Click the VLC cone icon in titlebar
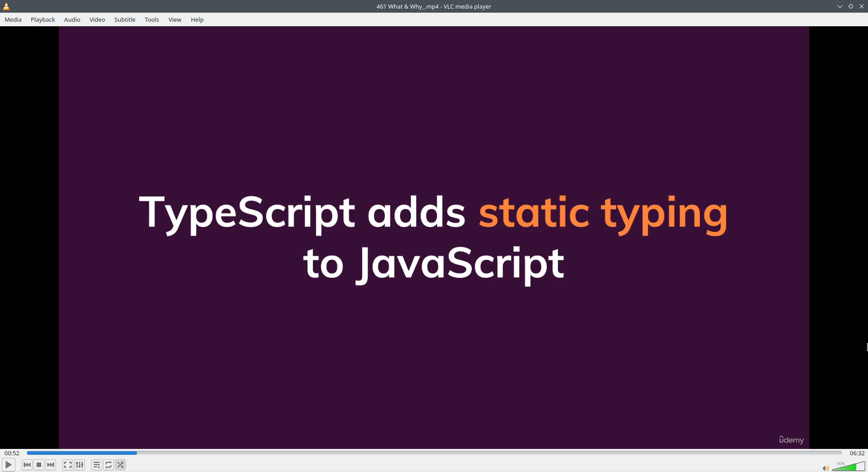The height and width of the screenshot is (472, 868). coord(6,6)
